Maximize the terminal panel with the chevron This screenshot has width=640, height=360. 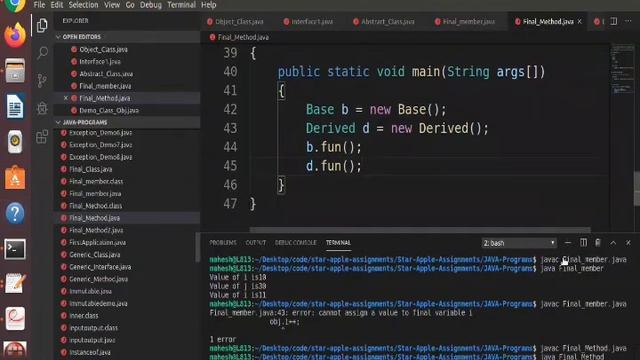(613, 243)
